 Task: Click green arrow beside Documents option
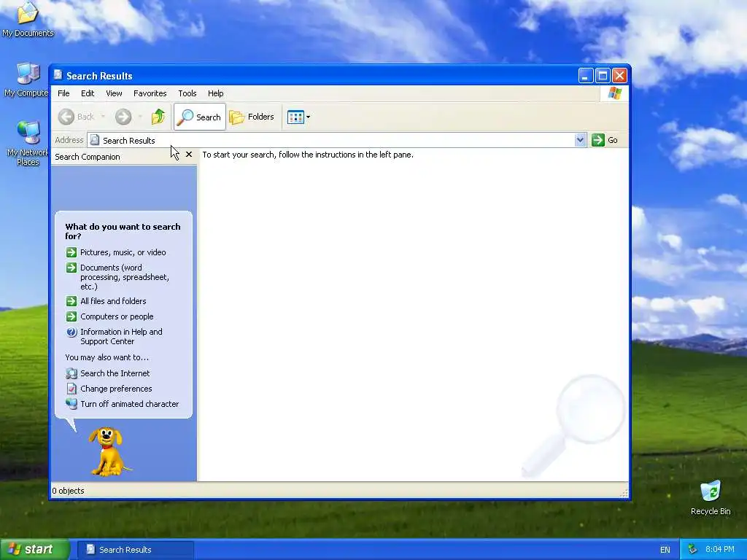[x=71, y=268]
